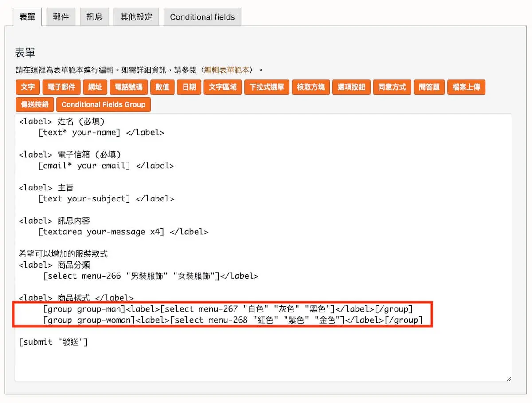The width and height of the screenshot is (532, 403).
Task: Click the <label> 姓名 (必填) line
Action: (x=62, y=121)
